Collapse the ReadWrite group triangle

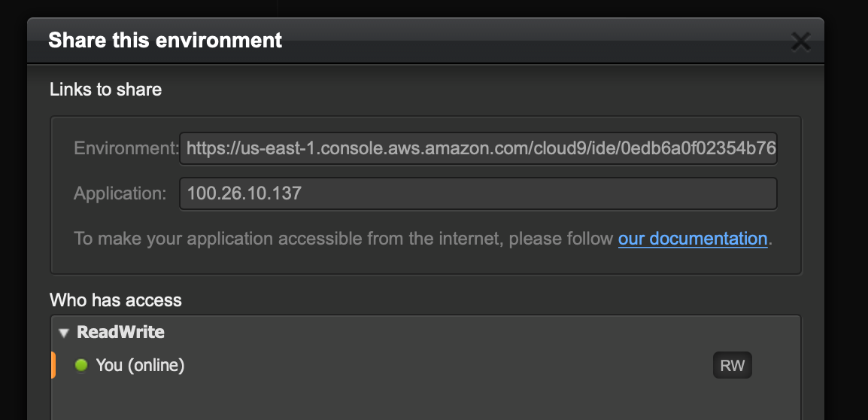click(64, 333)
